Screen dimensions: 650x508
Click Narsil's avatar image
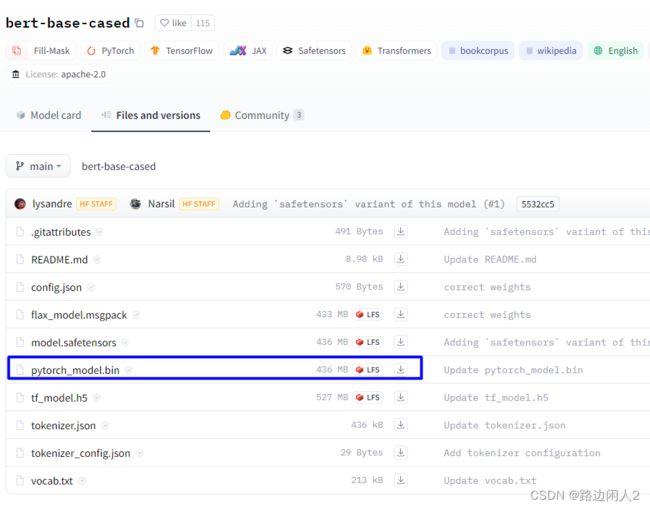tap(136, 204)
